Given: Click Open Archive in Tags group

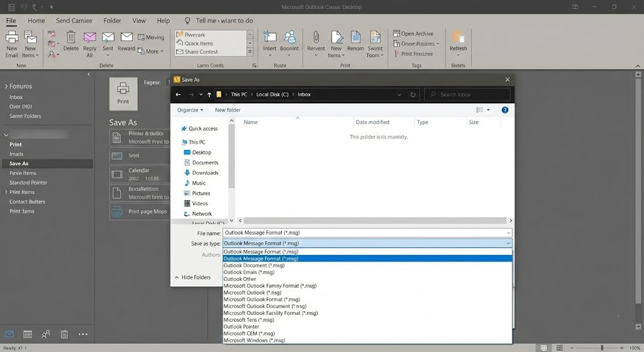Looking at the screenshot, I should pos(413,34).
